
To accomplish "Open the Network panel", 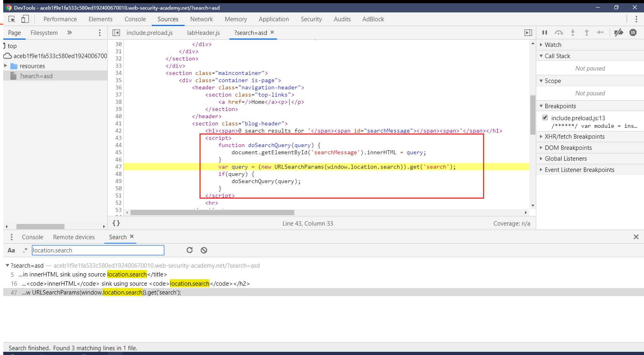I will [201, 19].
